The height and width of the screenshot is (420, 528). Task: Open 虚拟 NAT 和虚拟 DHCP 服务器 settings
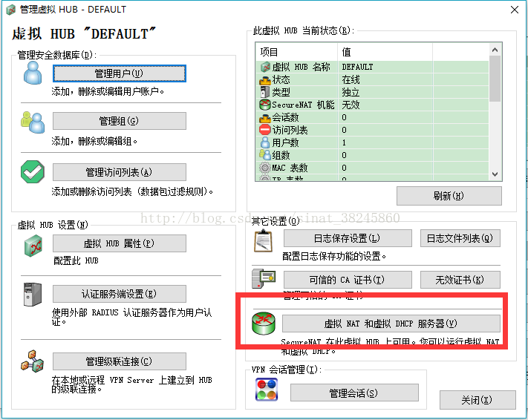[x=391, y=324]
